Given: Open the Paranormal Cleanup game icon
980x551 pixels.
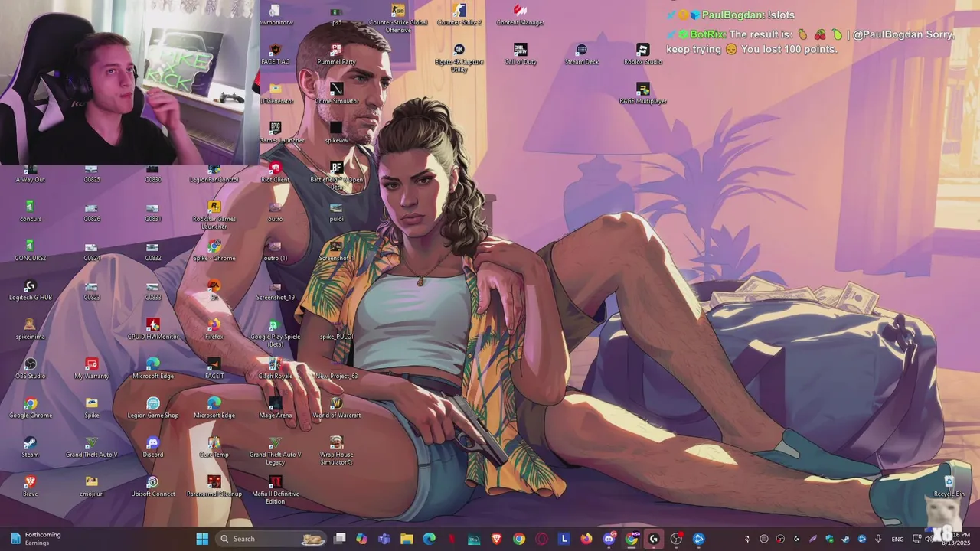Looking at the screenshot, I should pyautogui.click(x=214, y=486).
